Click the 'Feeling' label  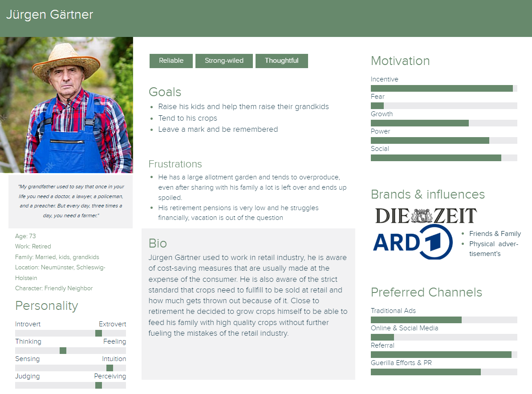pos(114,341)
